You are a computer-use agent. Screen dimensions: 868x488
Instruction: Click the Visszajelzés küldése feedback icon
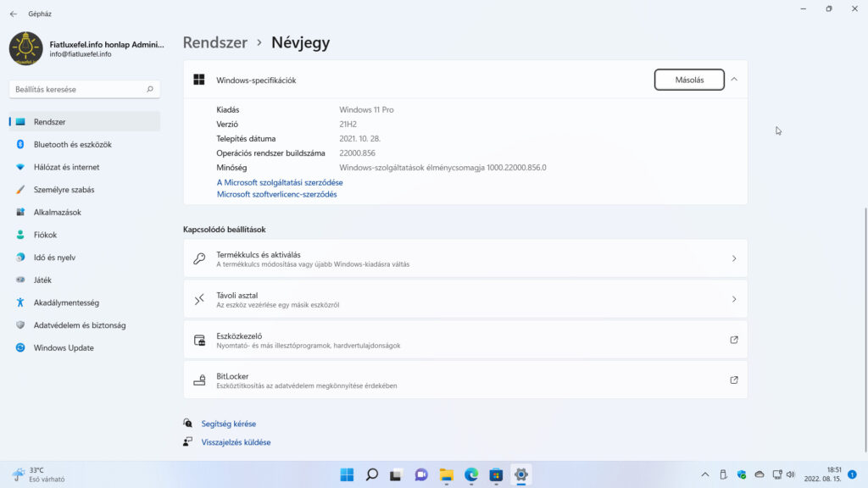[x=188, y=441]
